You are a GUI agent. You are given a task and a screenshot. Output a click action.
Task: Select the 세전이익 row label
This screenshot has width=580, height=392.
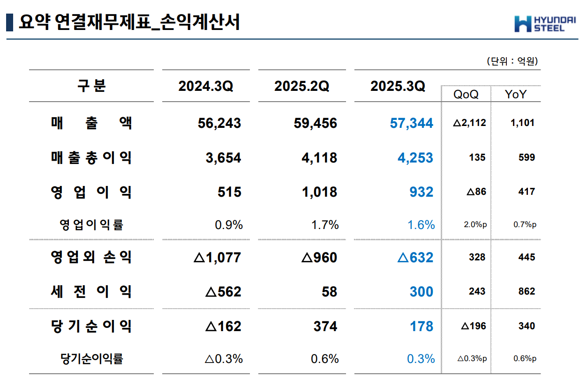pyautogui.click(x=91, y=292)
